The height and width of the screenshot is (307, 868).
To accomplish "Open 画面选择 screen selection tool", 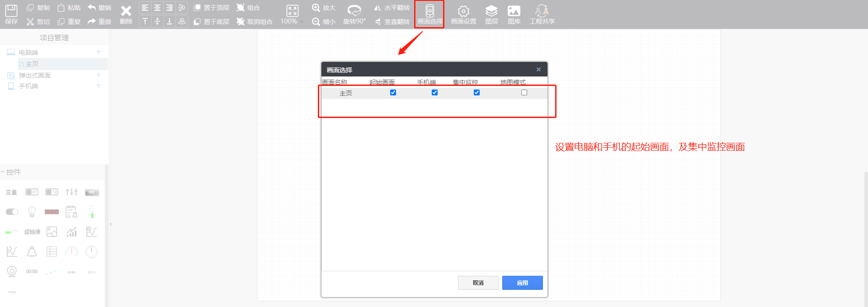I will coord(430,14).
